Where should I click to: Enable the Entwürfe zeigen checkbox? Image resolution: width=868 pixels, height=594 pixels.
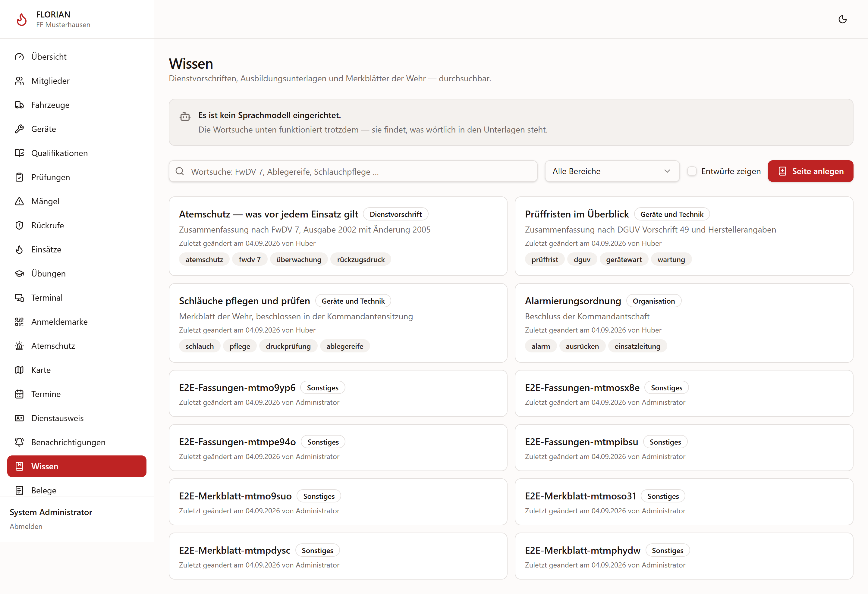tap(692, 171)
